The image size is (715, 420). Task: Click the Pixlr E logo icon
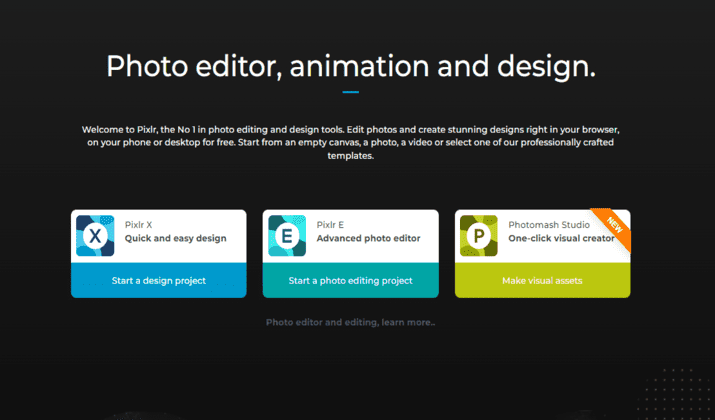click(x=287, y=236)
